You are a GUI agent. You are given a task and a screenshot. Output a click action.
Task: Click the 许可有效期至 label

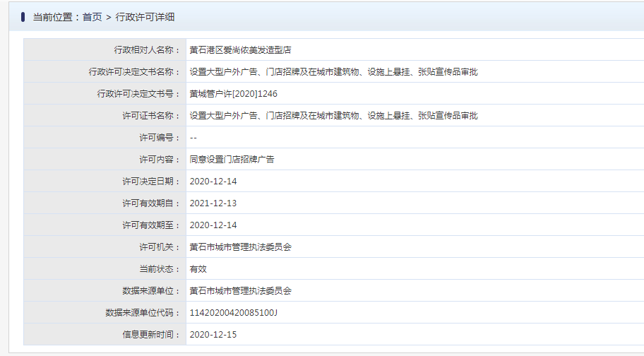151,225
